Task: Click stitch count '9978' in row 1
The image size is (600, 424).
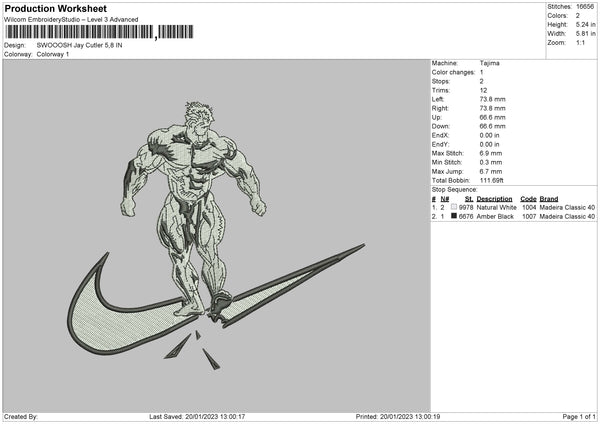Action: 466,207
